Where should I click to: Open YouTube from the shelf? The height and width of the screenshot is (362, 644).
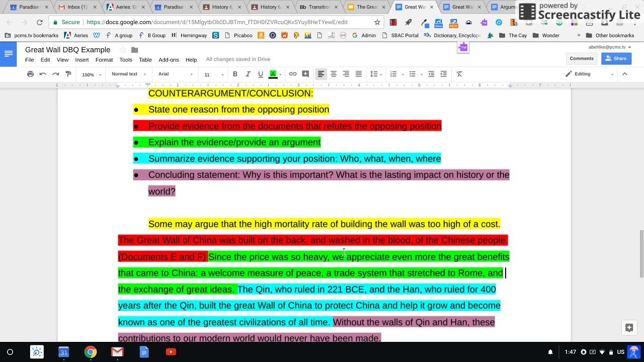171,352
